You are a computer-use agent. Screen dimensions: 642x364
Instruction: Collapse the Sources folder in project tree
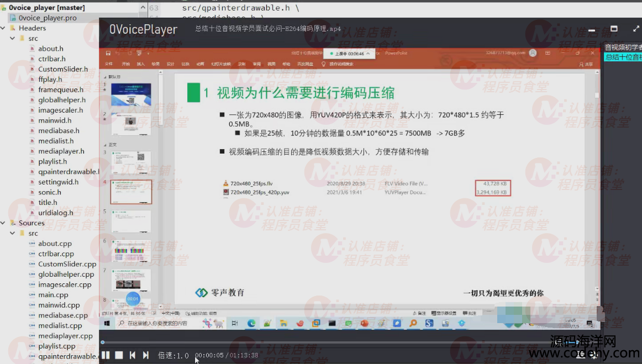(3, 223)
